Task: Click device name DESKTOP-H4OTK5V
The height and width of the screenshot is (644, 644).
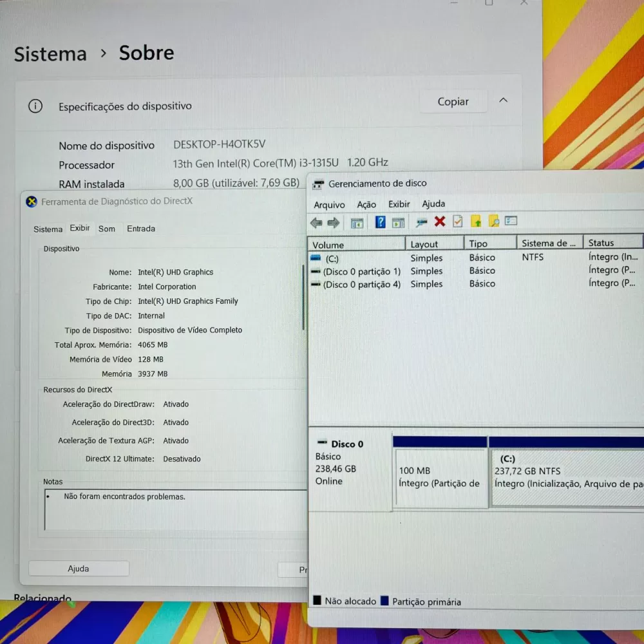Action: point(220,144)
